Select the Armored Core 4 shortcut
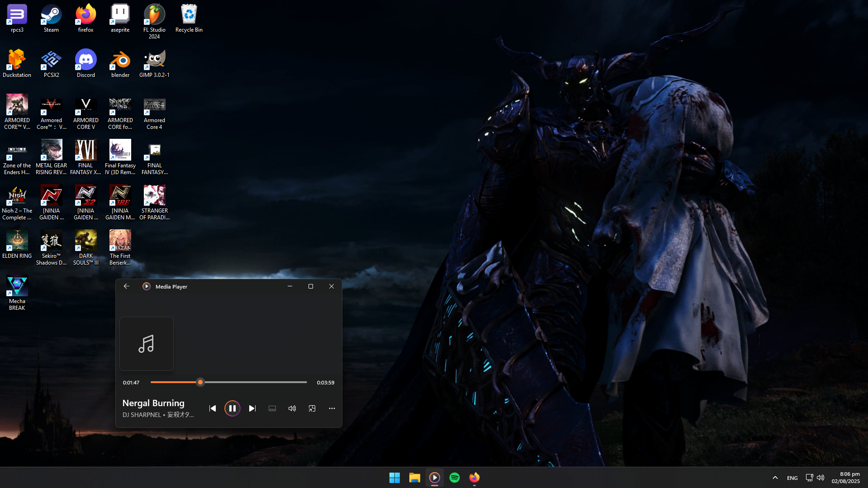868x488 pixels. tap(154, 112)
